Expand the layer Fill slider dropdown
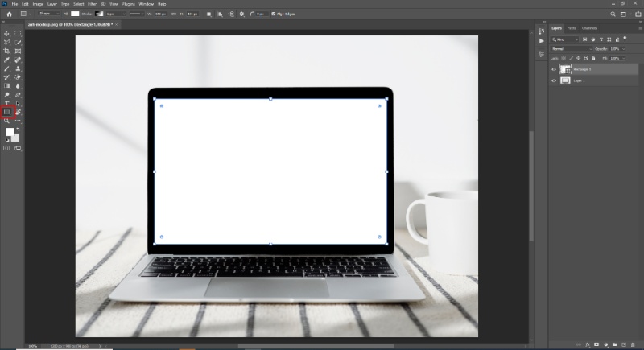644x350 pixels. pyautogui.click(x=624, y=58)
